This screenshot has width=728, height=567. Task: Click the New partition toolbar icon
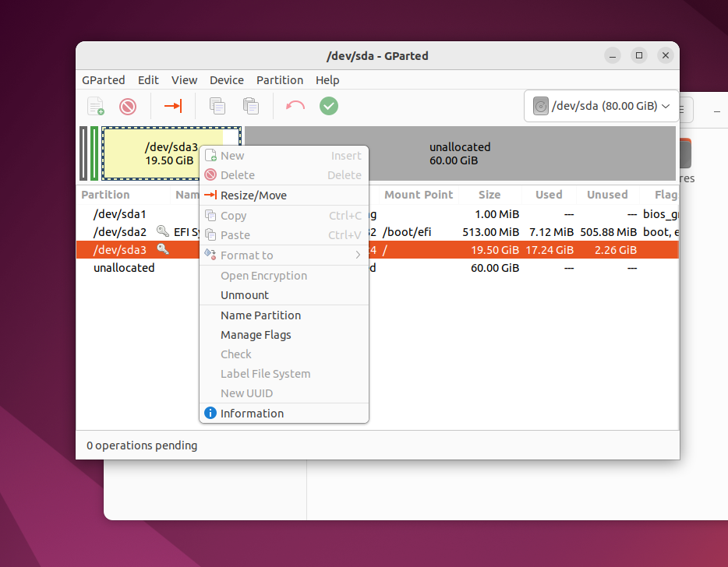pos(96,106)
